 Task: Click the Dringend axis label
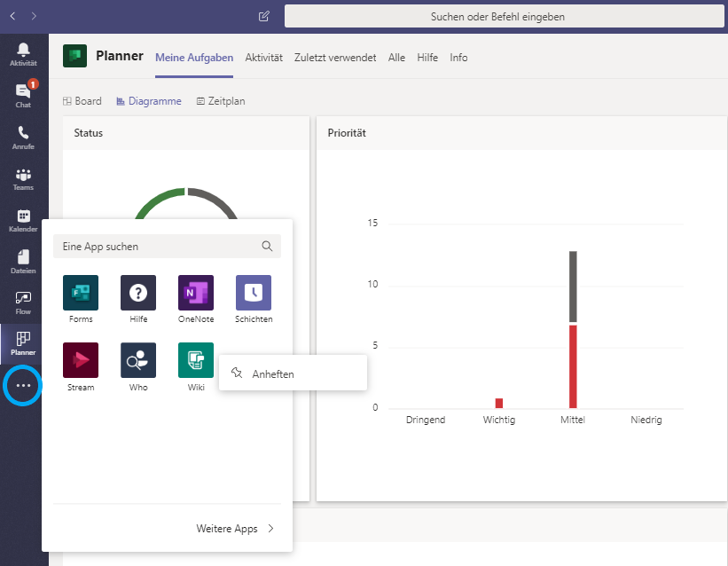click(426, 420)
